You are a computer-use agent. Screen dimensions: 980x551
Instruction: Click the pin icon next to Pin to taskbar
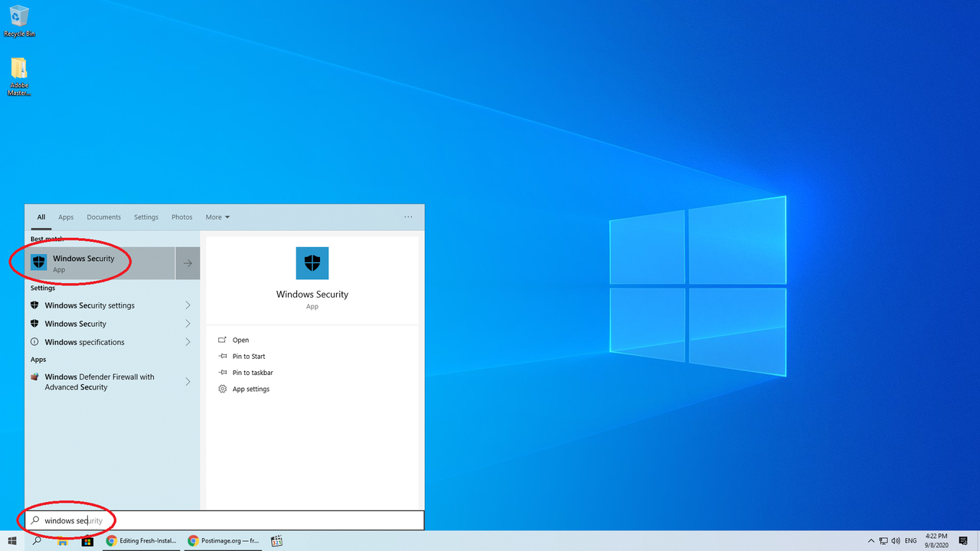[x=223, y=373]
